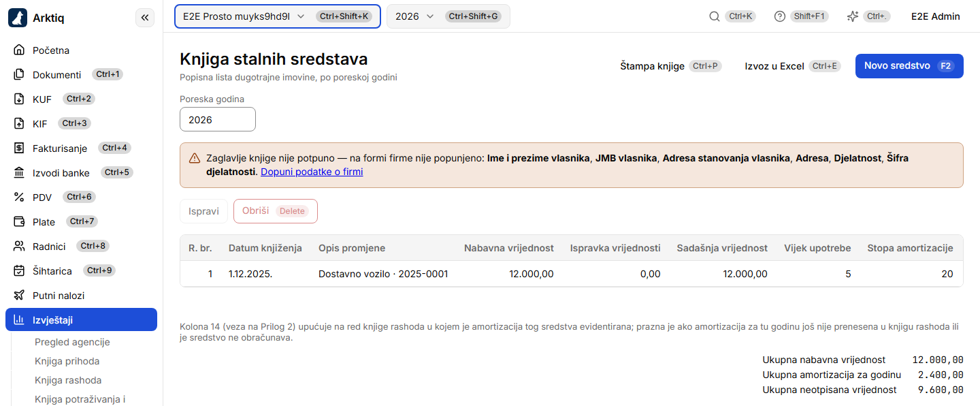Click the Fakturisanje invoice icon
Viewport: 980px width, 406px height.
pyautogui.click(x=19, y=149)
